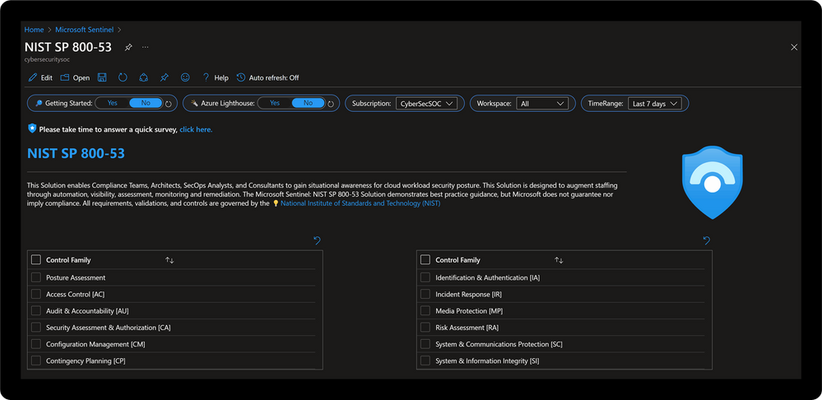Open the TimeRange Last 7 days dropdown

654,104
